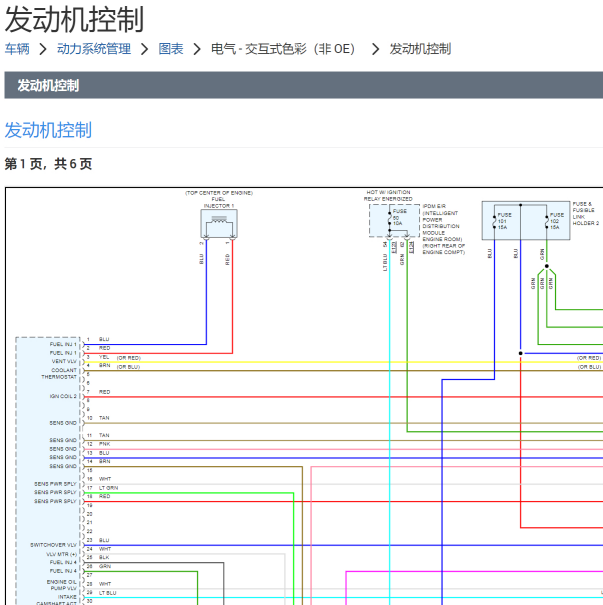This screenshot has width=603, height=605.
Task: Open the 车辆 breadcrumb link
Action: pyautogui.click(x=17, y=49)
